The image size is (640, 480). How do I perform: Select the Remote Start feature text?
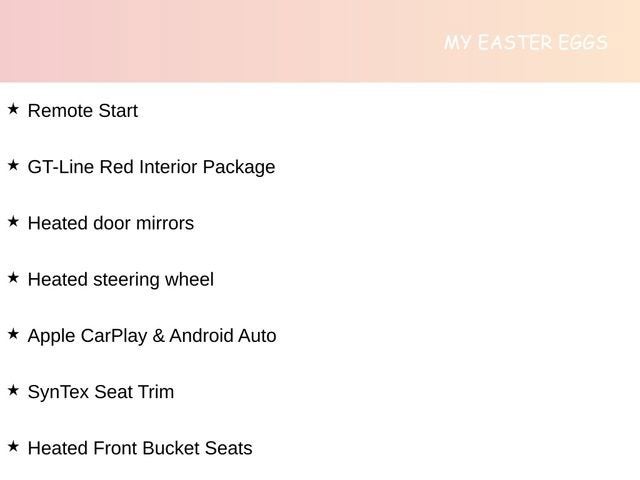click(83, 111)
